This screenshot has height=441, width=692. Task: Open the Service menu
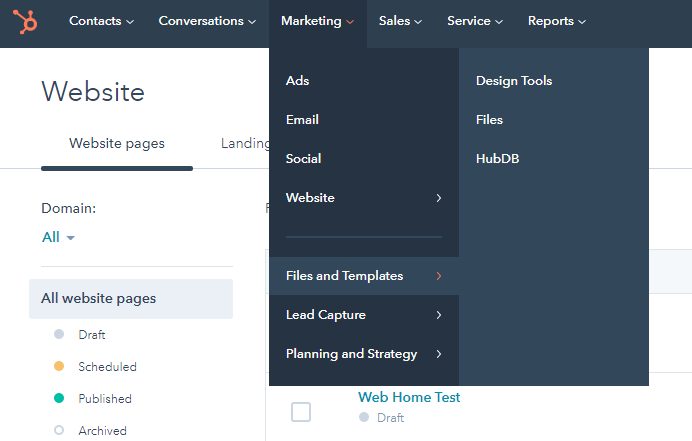(475, 21)
